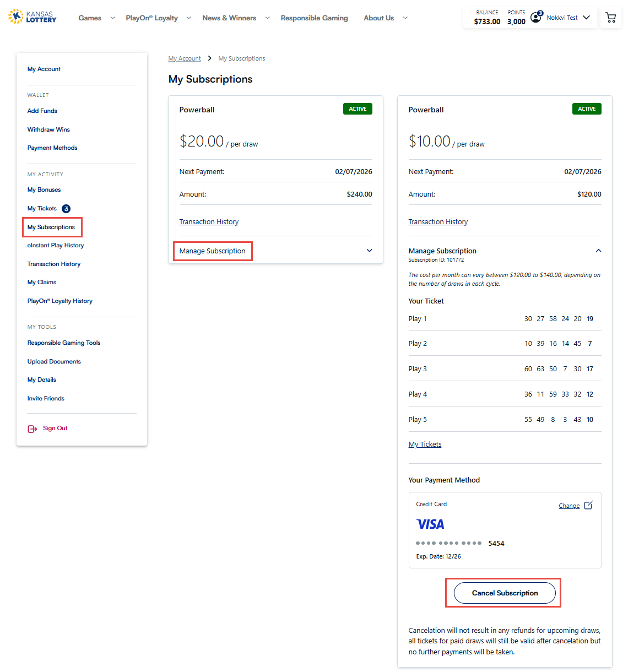Screen dimensions: 639x672
Task: Select Invite Friends
Action: 46,398
